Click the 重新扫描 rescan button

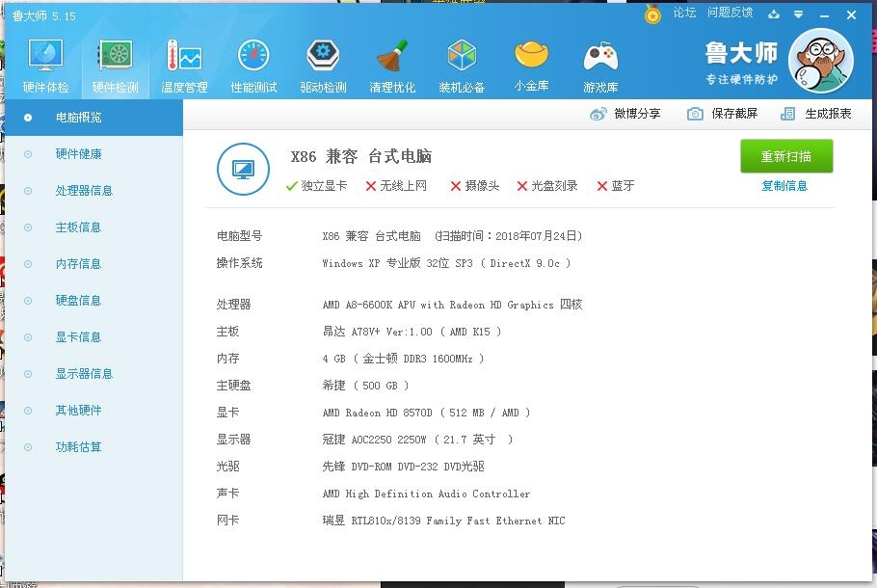coord(786,156)
